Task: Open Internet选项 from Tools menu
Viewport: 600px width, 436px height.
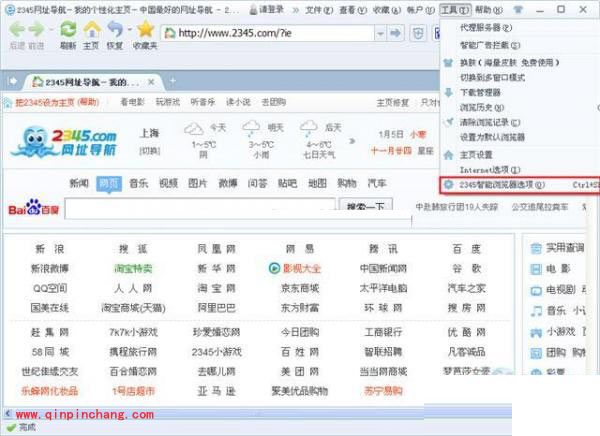Action: tap(490, 170)
